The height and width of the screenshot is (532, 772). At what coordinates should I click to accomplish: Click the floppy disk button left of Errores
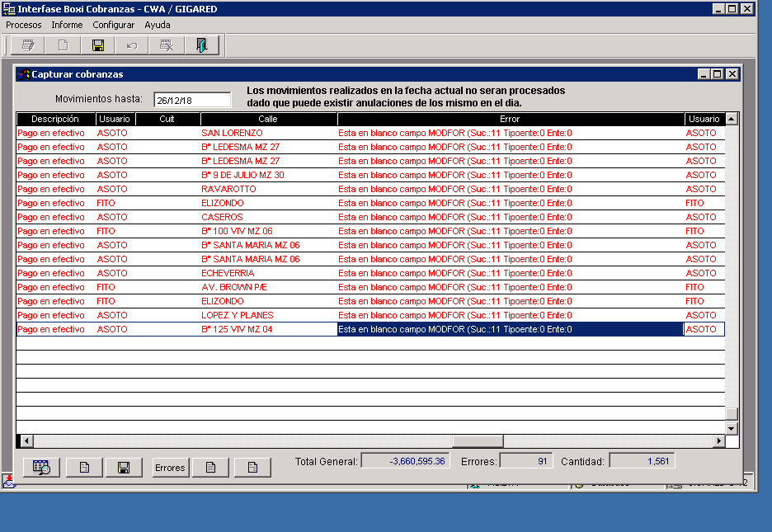tap(125, 468)
